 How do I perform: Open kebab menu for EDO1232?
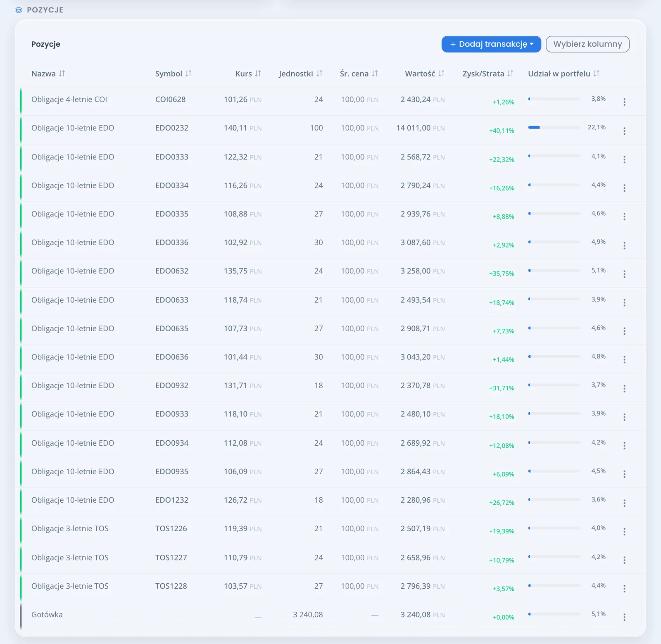(624, 503)
